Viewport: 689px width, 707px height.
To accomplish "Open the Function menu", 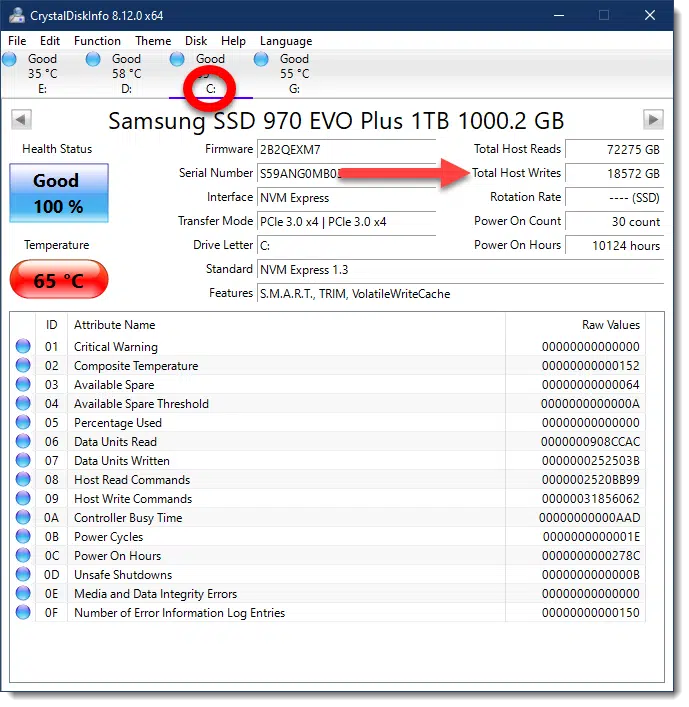I will pos(97,41).
